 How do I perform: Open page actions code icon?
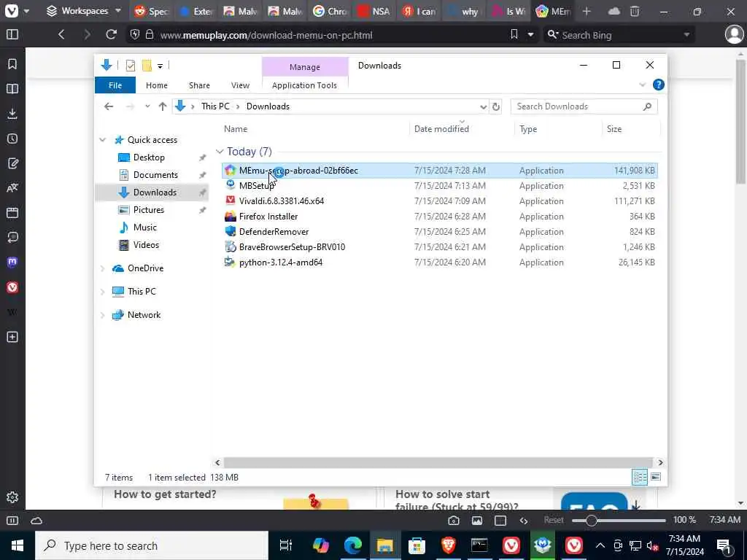[x=524, y=521]
